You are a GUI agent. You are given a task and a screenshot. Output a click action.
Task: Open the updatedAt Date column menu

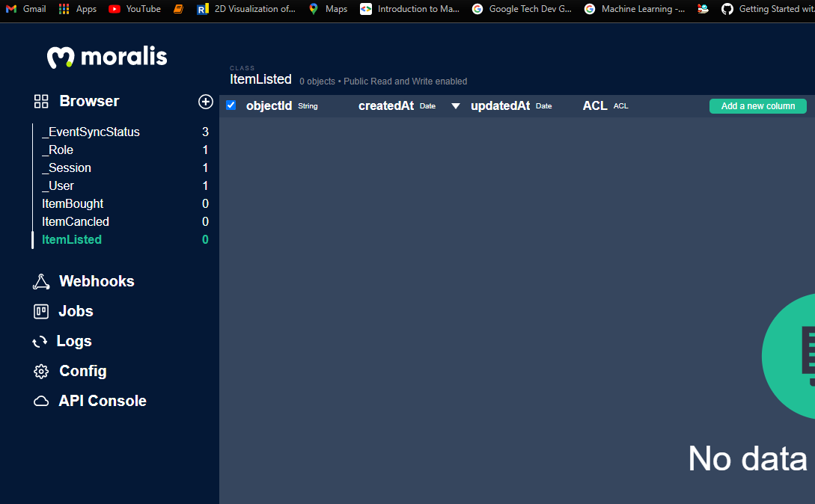[x=500, y=105]
